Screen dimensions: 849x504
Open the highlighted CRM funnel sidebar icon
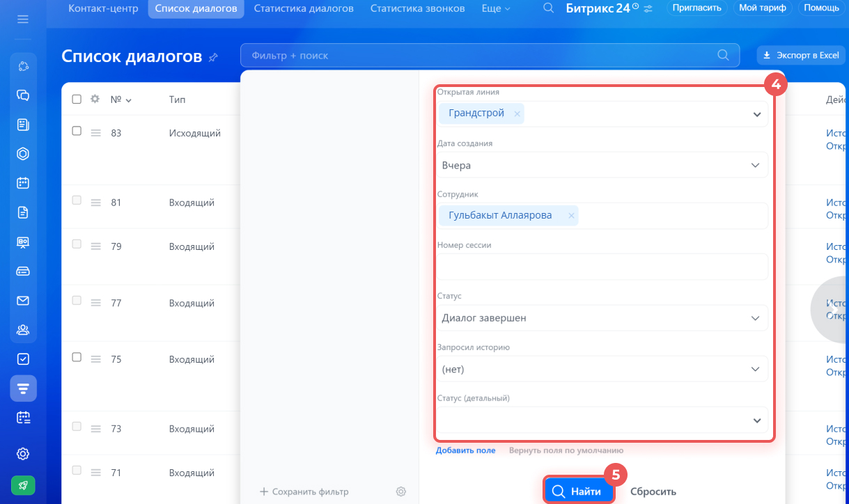click(23, 388)
